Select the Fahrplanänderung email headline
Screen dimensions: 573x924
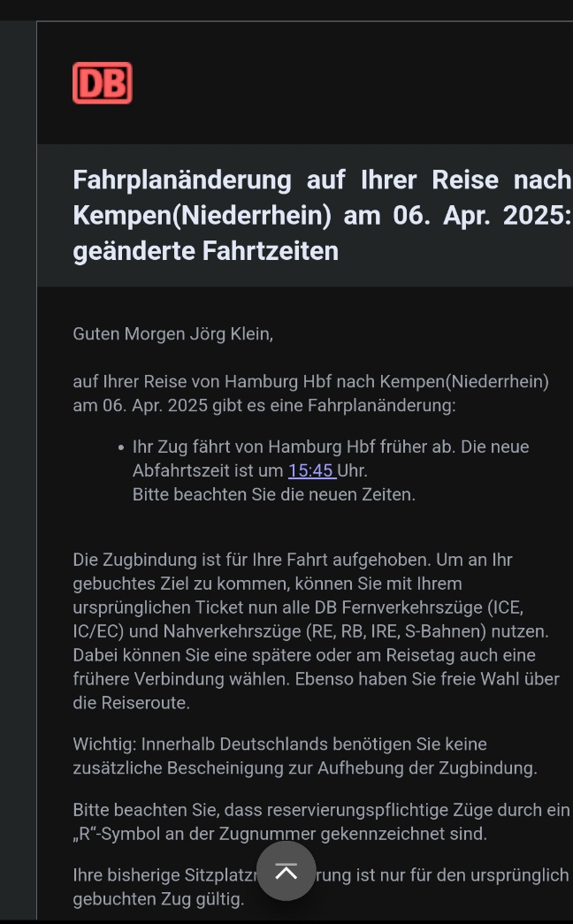(x=322, y=215)
